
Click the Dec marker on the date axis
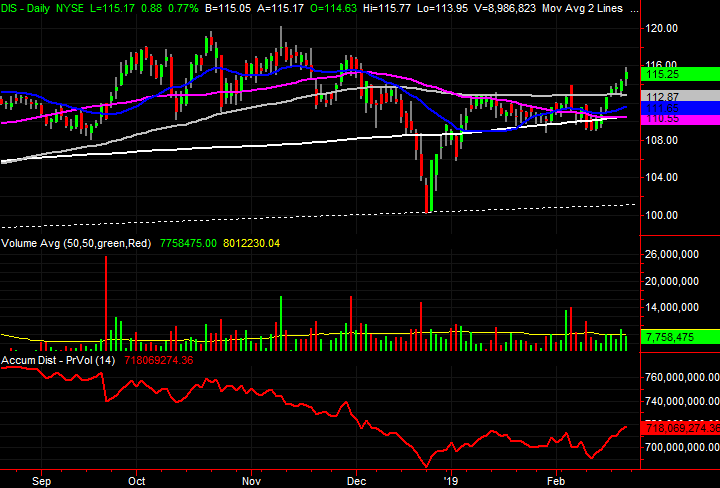click(357, 479)
